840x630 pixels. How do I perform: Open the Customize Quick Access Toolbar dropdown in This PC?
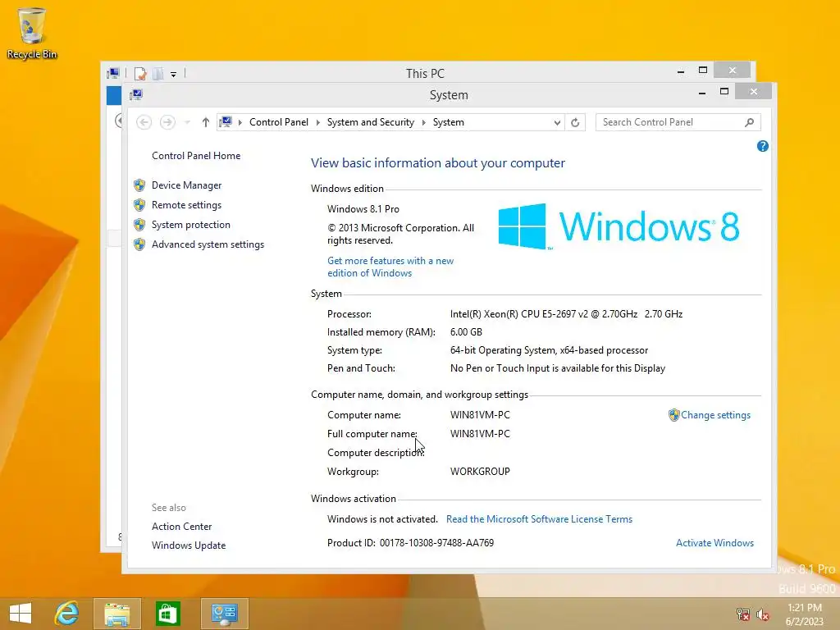click(x=174, y=75)
